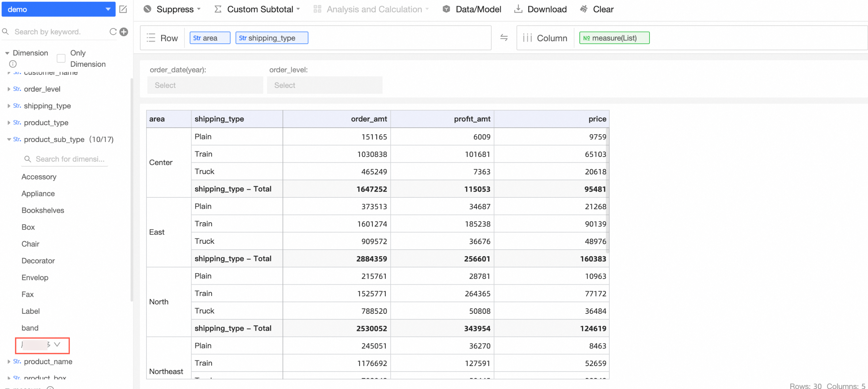The height and width of the screenshot is (389, 868).
Task: Click the area field tag in Row
Action: click(210, 38)
